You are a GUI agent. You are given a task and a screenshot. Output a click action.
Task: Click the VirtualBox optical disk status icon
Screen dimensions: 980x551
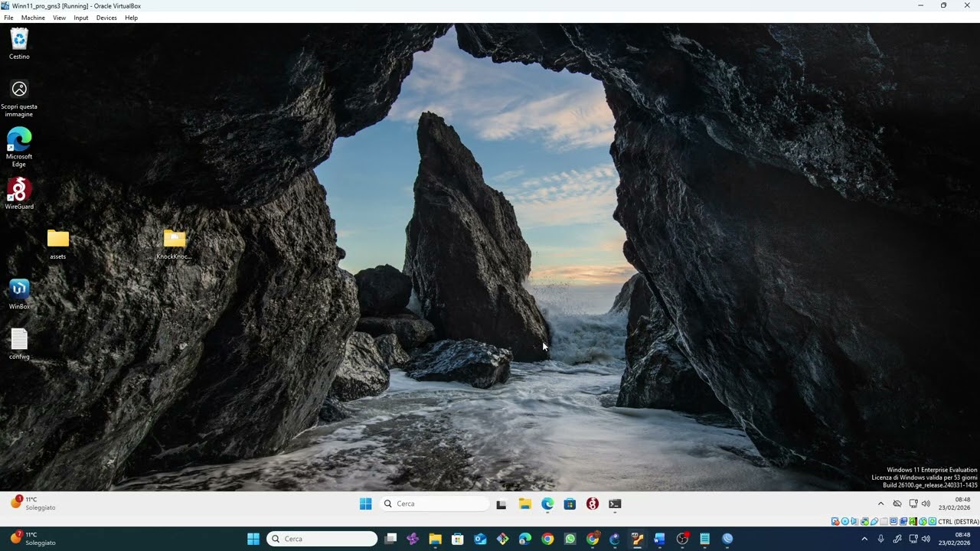click(x=845, y=521)
